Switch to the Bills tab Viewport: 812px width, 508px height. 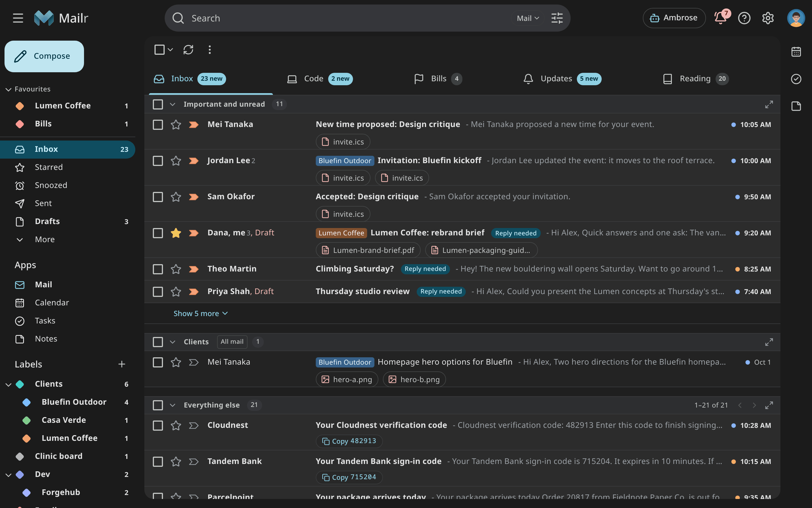[x=438, y=79]
